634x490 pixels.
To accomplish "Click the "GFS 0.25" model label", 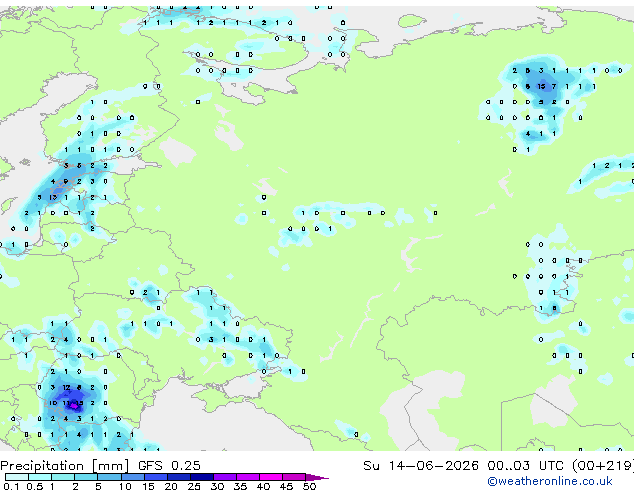I will [169, 466].
